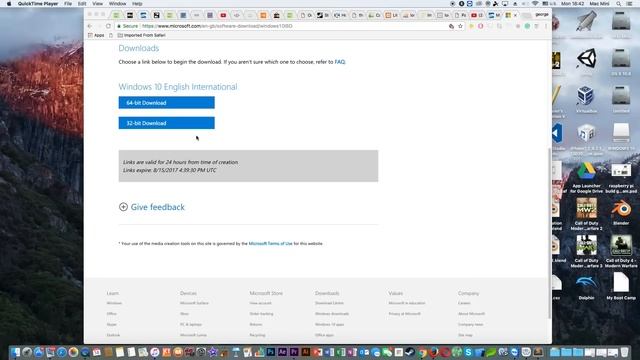Click the Devices footer heading
The height and width of the screenshot is (360, 640).
pos(188,293)
